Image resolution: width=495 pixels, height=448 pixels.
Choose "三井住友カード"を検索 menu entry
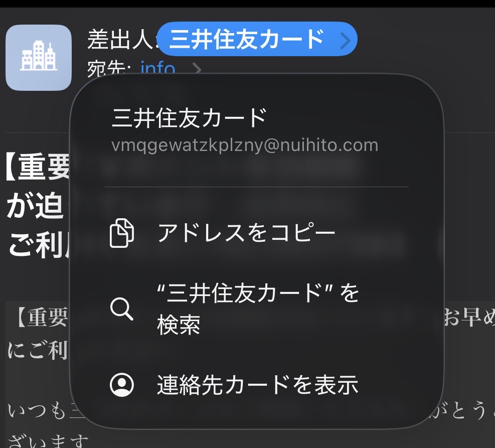(x=258, y=309)
